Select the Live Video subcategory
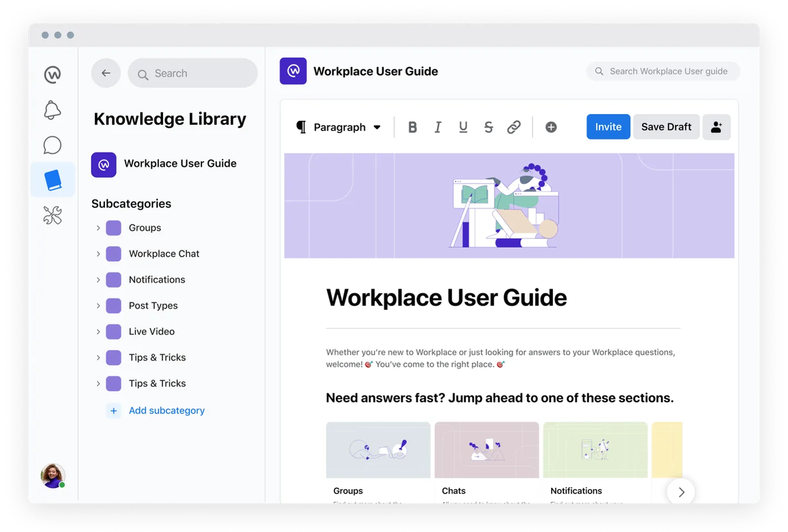This screenshot has width=788, height=532. tap(151, 332)
